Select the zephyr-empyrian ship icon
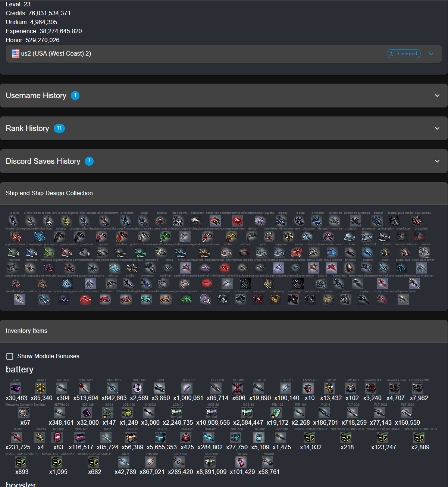 (x=403, y=299)
